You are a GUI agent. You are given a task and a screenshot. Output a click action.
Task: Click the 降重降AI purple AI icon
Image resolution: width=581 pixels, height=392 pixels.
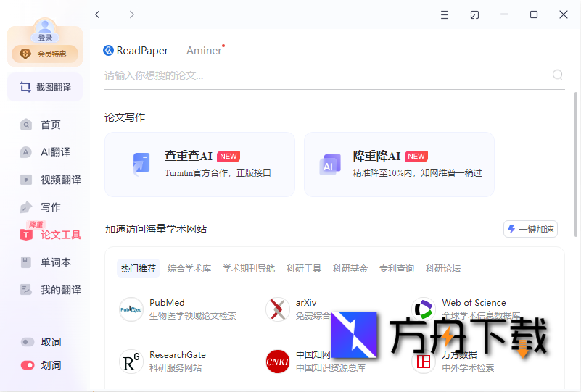click(330, 164)
